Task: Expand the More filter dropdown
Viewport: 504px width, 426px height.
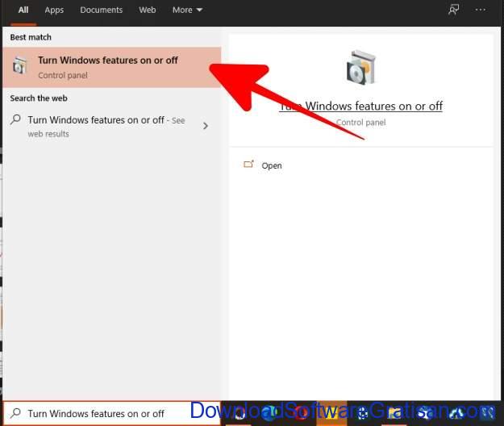Action: point(187,10)
